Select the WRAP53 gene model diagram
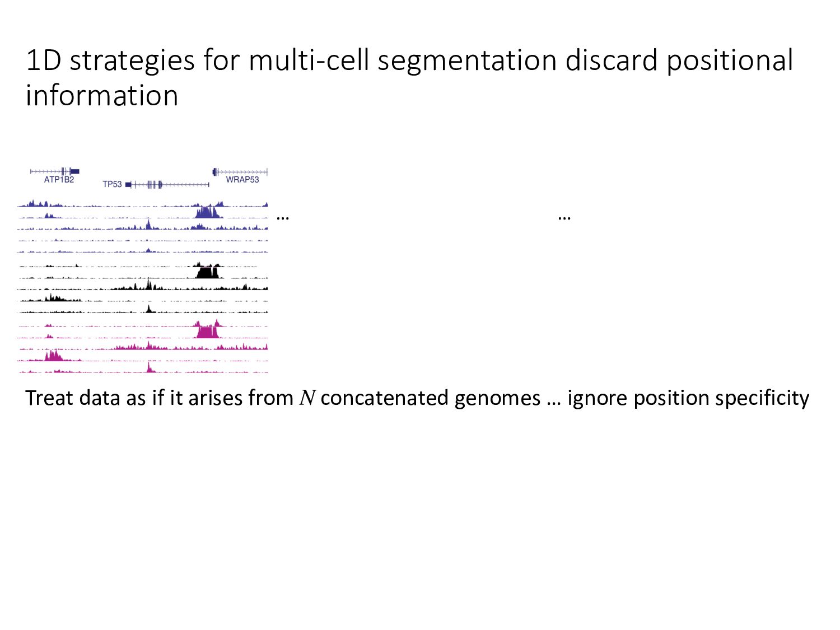This screenshot has height=630, width=840. pos(240,171)
